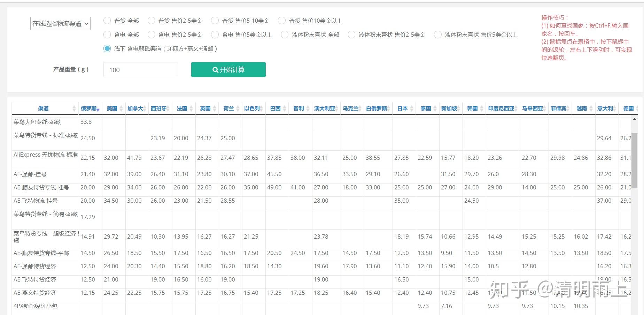The image size is (644, 315).
Task: Click AE-顺友特货专线-平邮 row label
Action: (x=41, y=253)
